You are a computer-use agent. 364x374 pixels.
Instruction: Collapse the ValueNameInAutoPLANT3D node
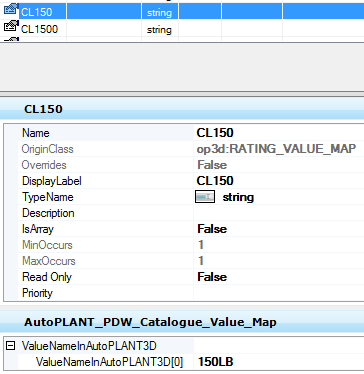pyautogui.click(x=11, y=346)
